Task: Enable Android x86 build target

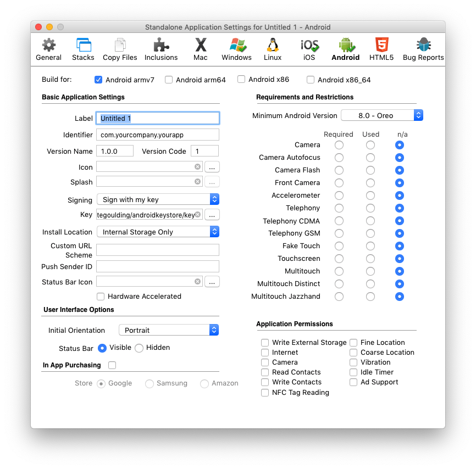Action: pyautogui.click(x=241, y=79)
